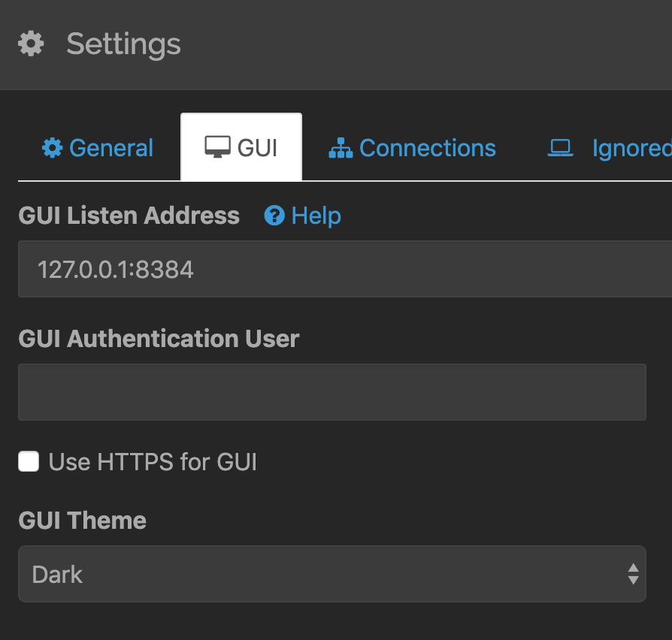Click the gear icon on the General tab
The width and height of the screenshot is (672, 640).
pos(51,148)
